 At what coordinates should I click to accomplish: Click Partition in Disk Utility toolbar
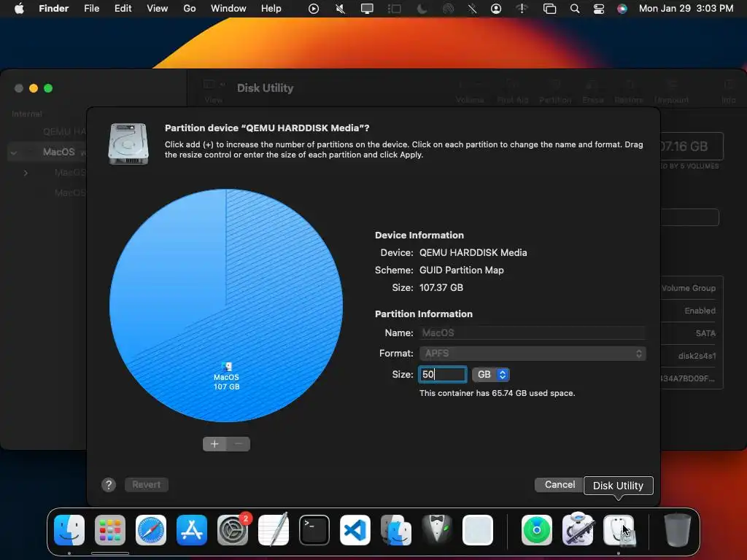tap(555, 92)
